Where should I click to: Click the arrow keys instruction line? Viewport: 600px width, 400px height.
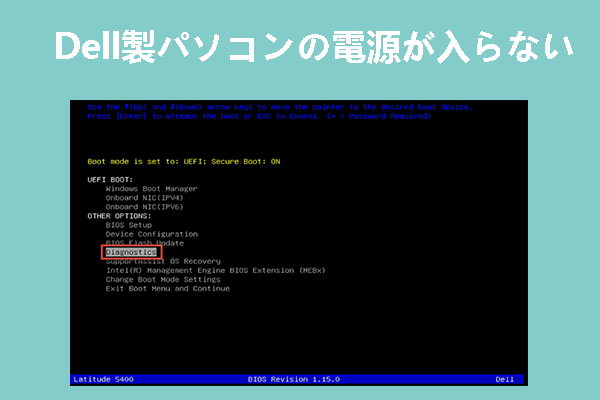tap(280, 107)
